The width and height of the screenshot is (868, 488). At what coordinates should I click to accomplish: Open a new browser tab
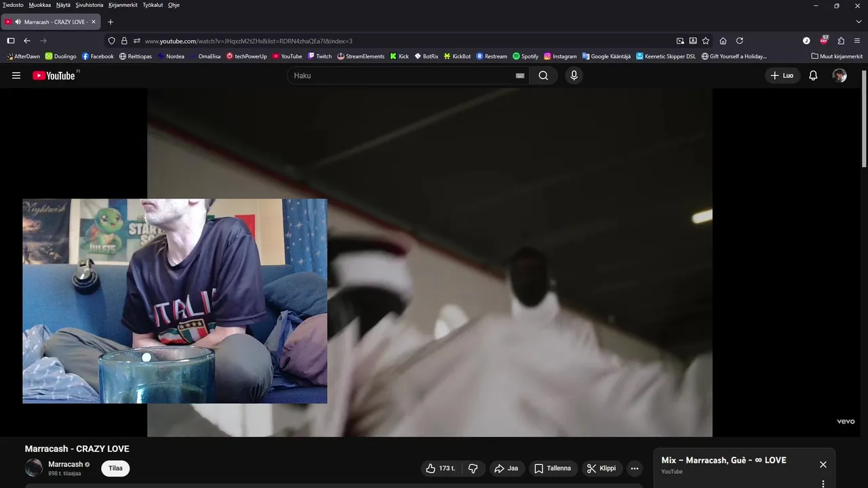coord(111,22)
